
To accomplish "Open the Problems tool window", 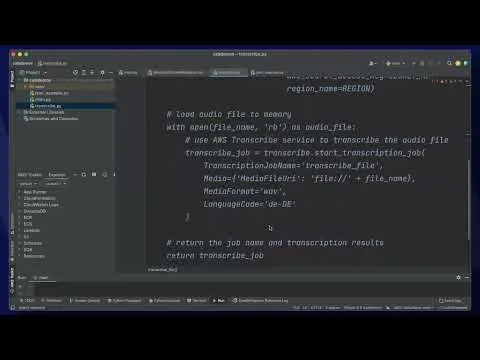I will [52, 300].
